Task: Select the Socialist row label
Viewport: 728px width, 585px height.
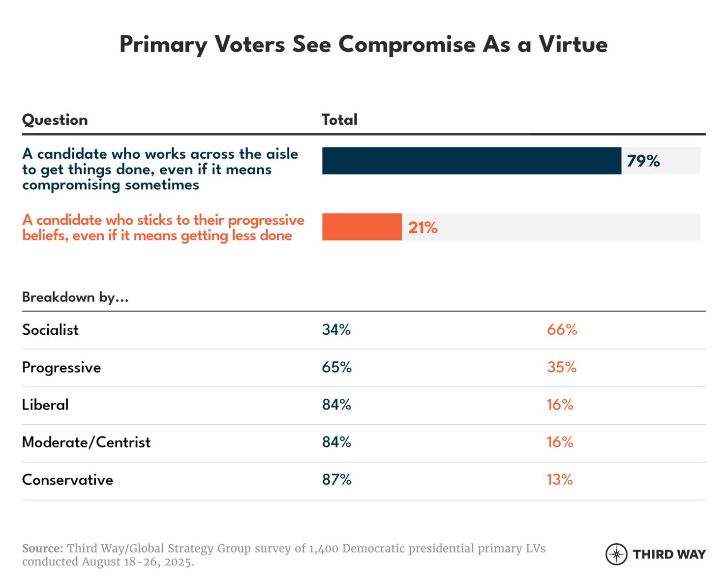Action: pos(50,330)
